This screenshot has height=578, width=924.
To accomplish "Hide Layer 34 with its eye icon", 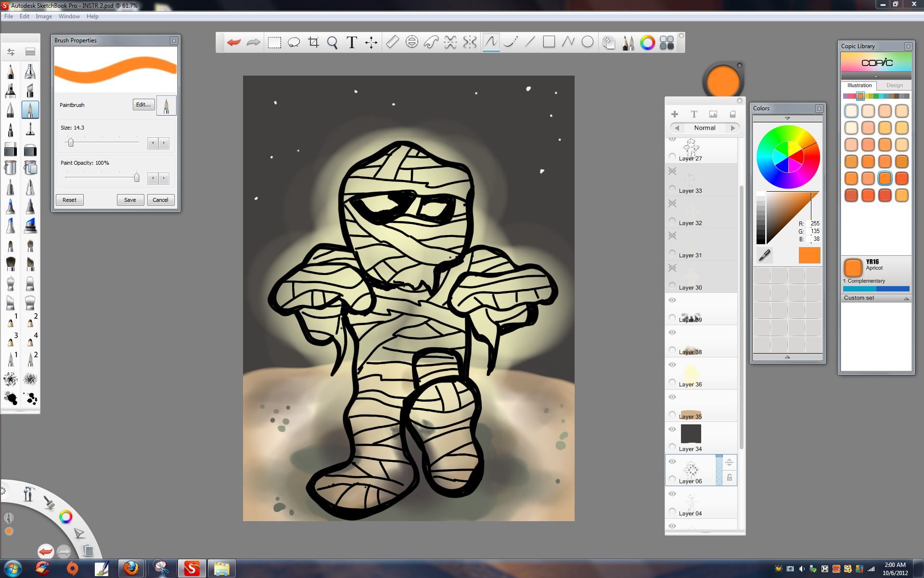I will pyautogui.click(x=672, y=429).
